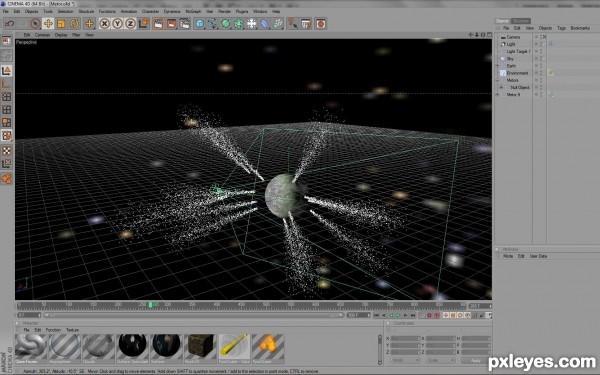
Task: Toggle visibility dots for Light
Action: [541, 44]
